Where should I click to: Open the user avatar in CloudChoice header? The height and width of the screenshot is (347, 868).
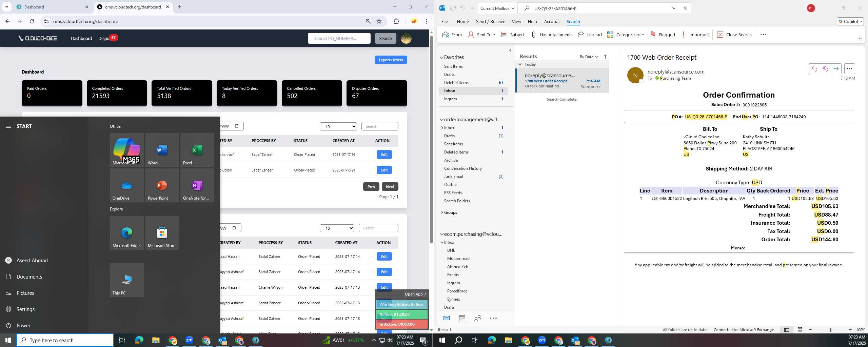pos(406,38)
